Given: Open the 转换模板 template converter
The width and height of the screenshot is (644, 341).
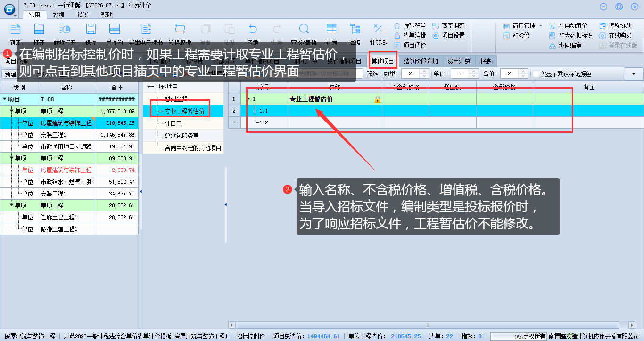Looking at the screenshot, I should 180,29.
